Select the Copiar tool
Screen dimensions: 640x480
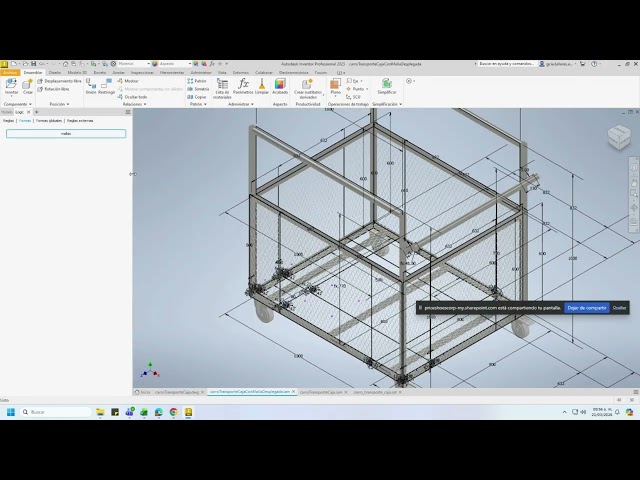coord(197,97)
